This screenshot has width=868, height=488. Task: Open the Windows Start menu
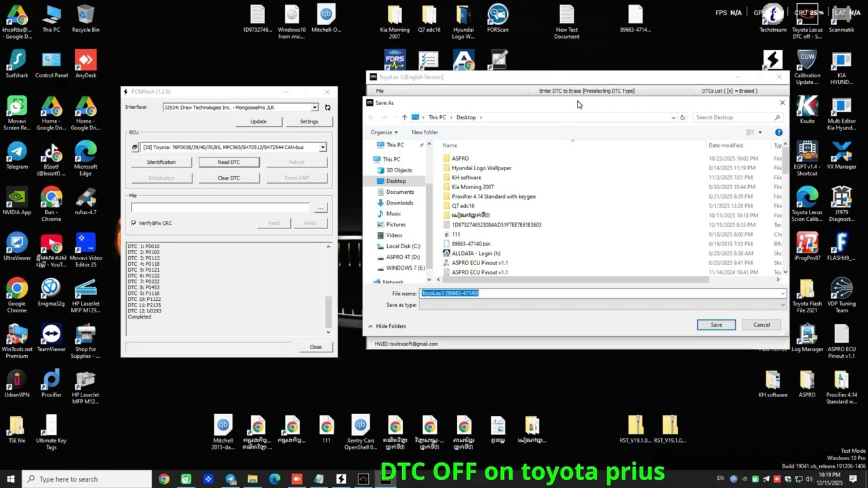point(11,479)
